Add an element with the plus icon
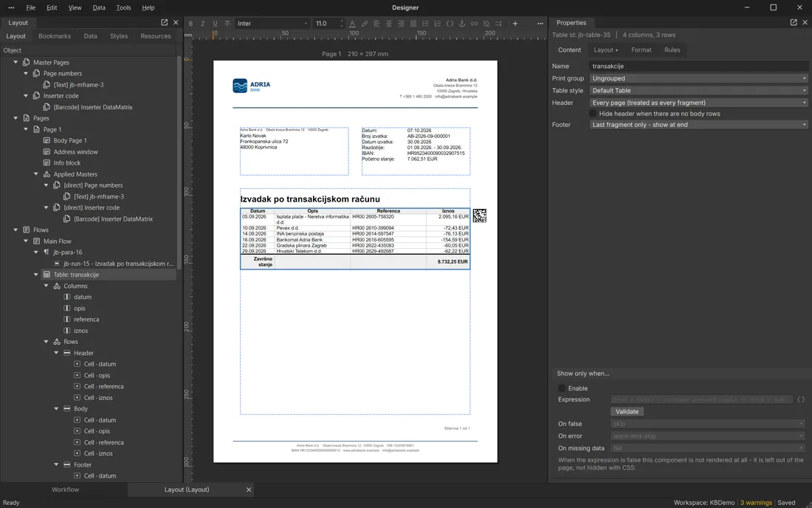Image resolution: width=812 pixels, height=508 pixels. point(515,24)
